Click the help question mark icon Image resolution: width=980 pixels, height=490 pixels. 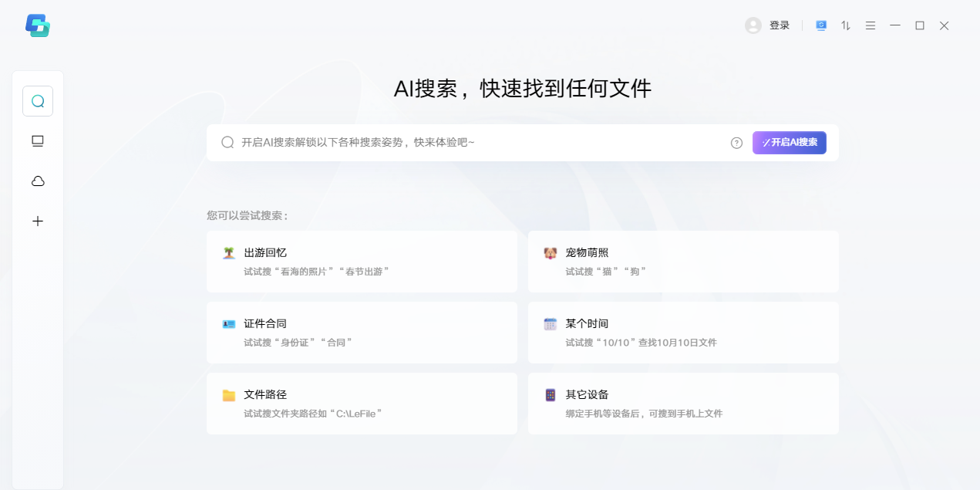[736, 143]
